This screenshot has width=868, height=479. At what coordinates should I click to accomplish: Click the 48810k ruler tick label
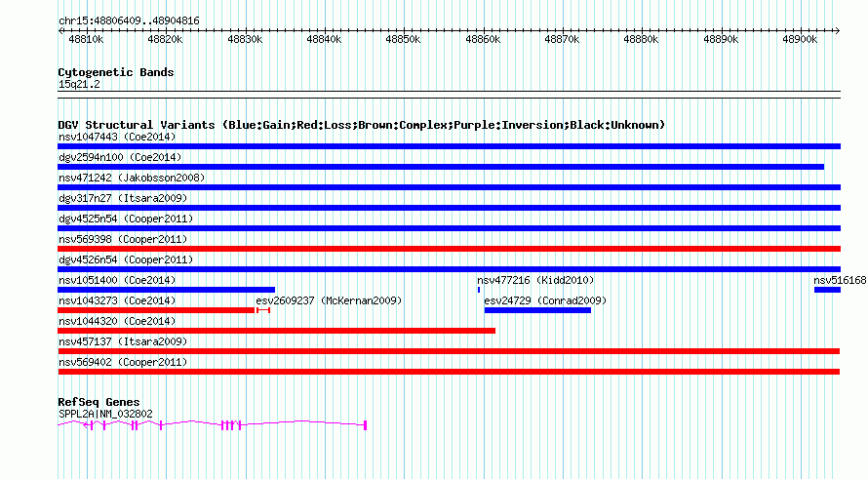pos(86,39)
